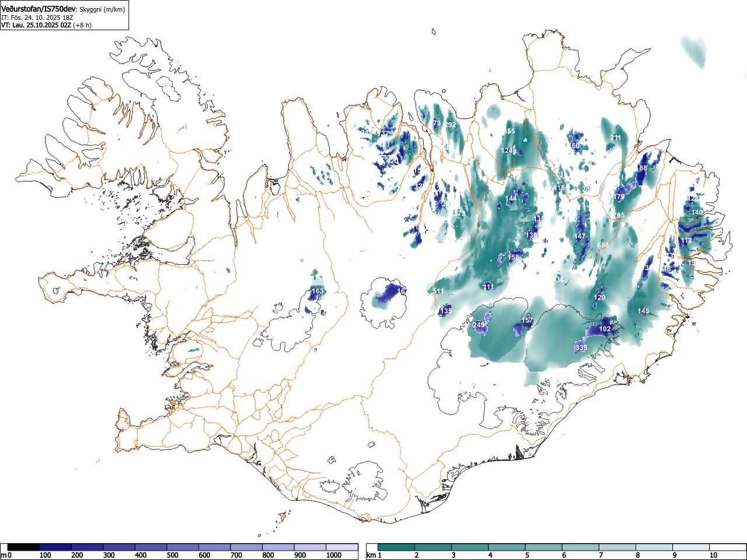Click the 'm' unit label of left legend
The image size is (747, 560).
[4, 555]
